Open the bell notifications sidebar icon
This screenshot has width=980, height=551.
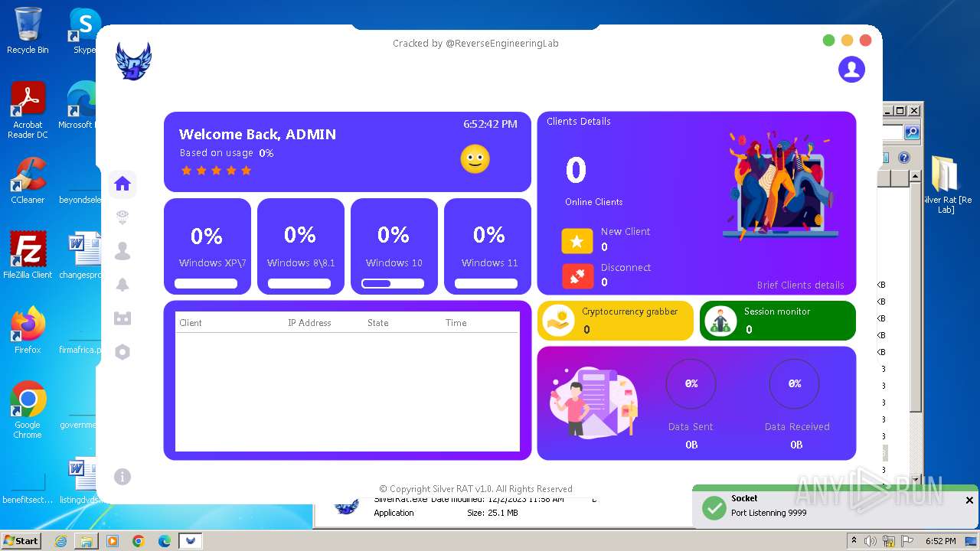click(122, 285)
